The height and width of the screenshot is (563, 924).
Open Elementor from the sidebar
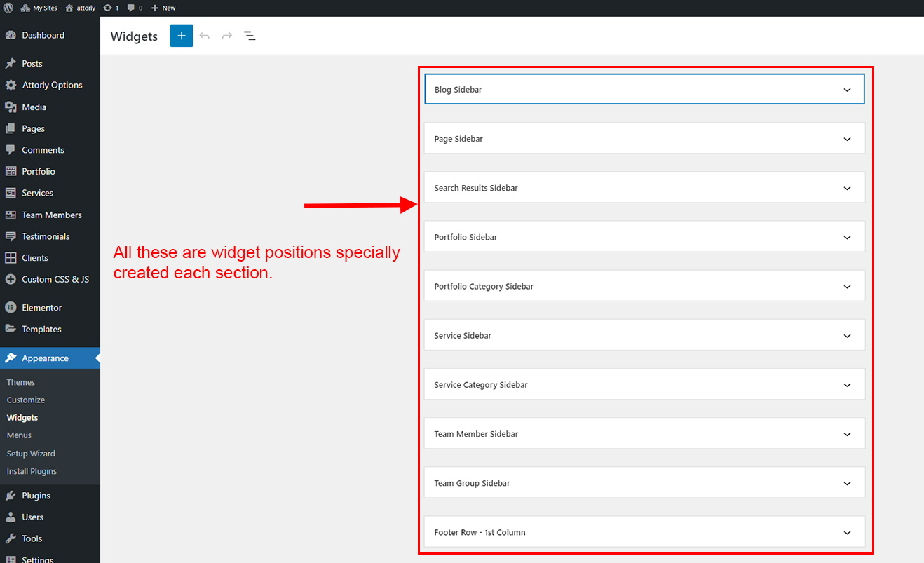[x=41, y=308]
